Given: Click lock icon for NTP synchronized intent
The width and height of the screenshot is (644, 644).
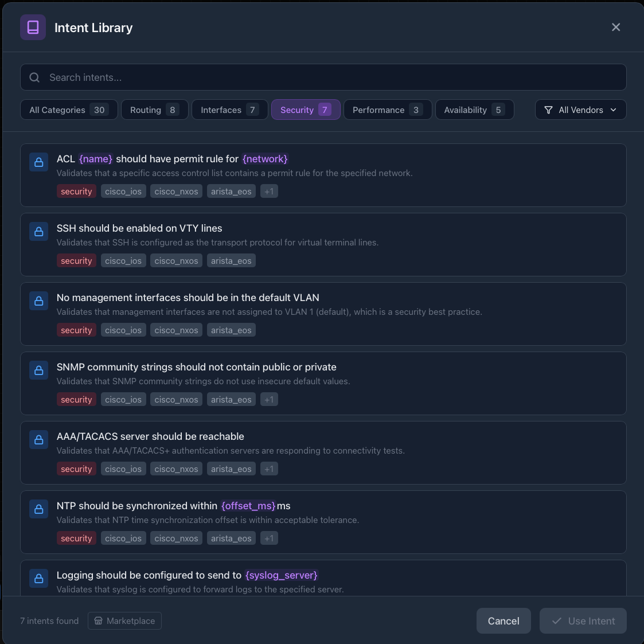Looking at the screenshot, I should tap(39, 509).
